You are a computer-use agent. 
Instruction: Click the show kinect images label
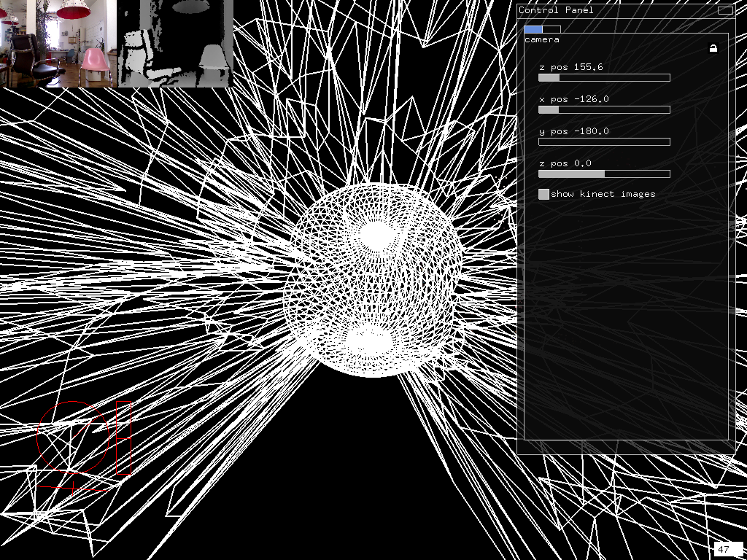click(603, 194)
